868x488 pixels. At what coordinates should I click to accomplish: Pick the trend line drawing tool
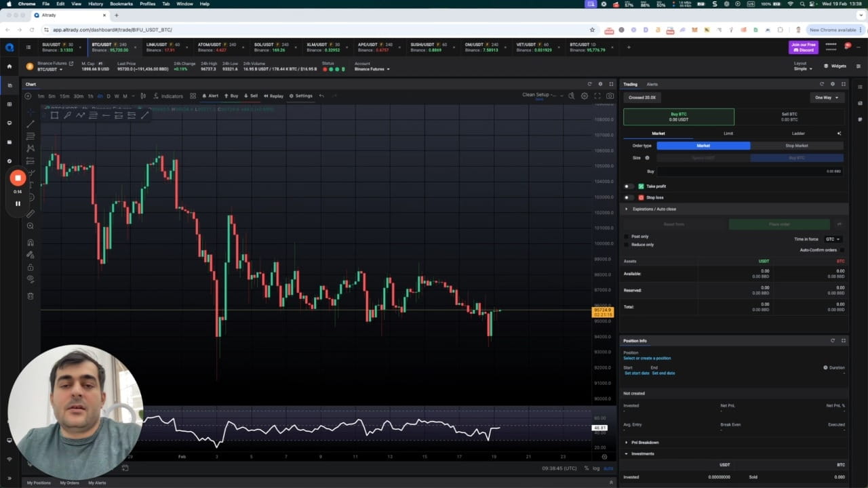[x=30, y=123]
